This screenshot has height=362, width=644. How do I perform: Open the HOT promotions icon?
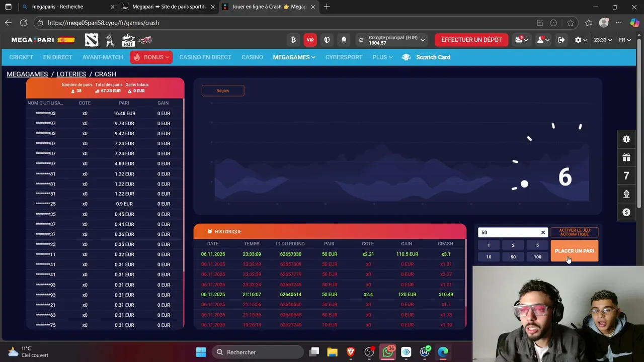pyautogui.click(x=128, y=40)
